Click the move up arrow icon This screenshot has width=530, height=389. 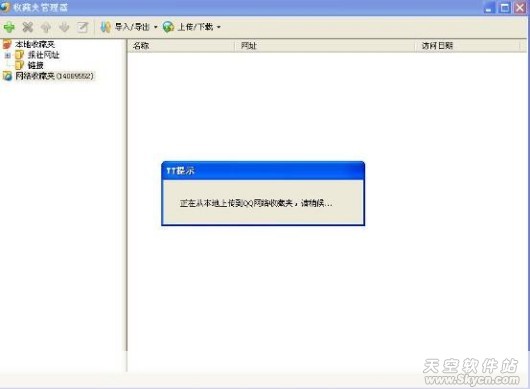point(46,27)
